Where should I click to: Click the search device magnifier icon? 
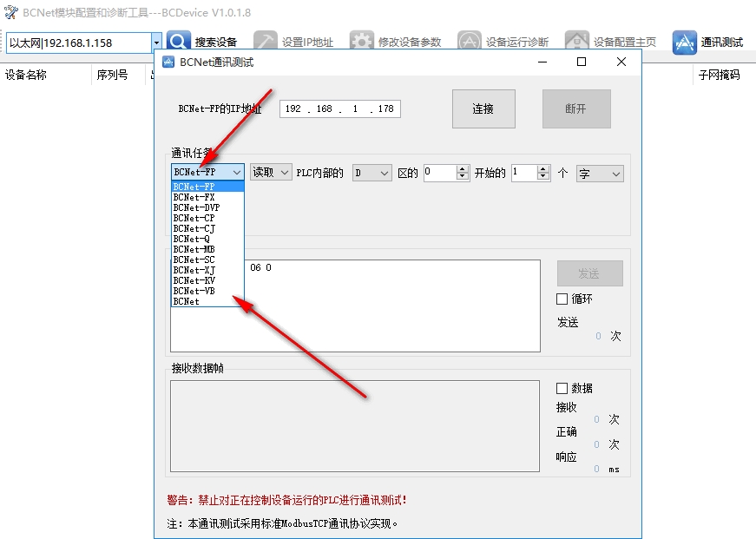179,42
